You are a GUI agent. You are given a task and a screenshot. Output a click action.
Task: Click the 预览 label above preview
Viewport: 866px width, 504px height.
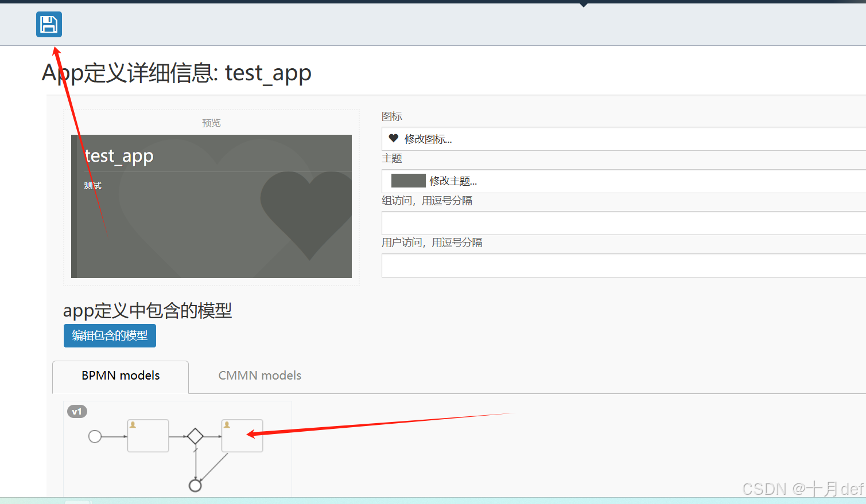click(x=211, y=123)
